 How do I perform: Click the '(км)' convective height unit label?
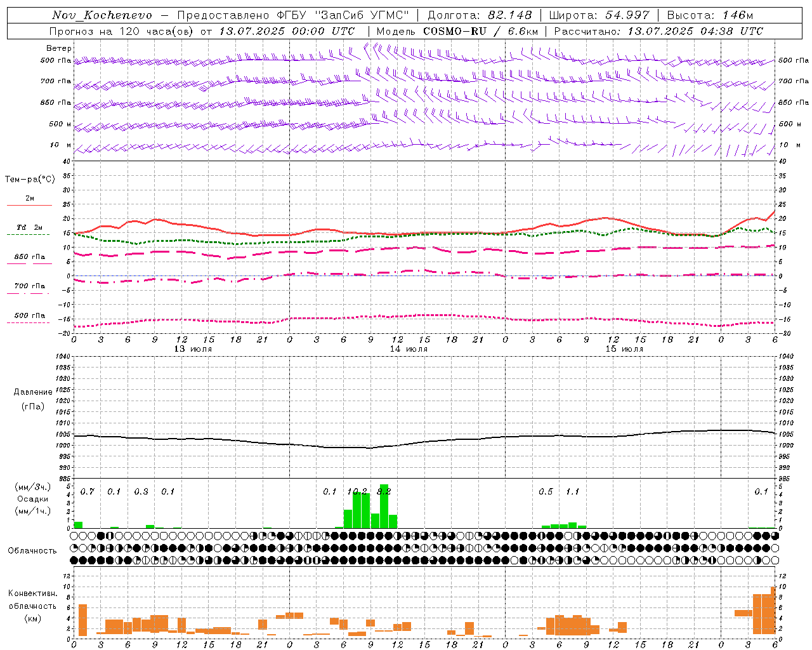coord(33,618)
